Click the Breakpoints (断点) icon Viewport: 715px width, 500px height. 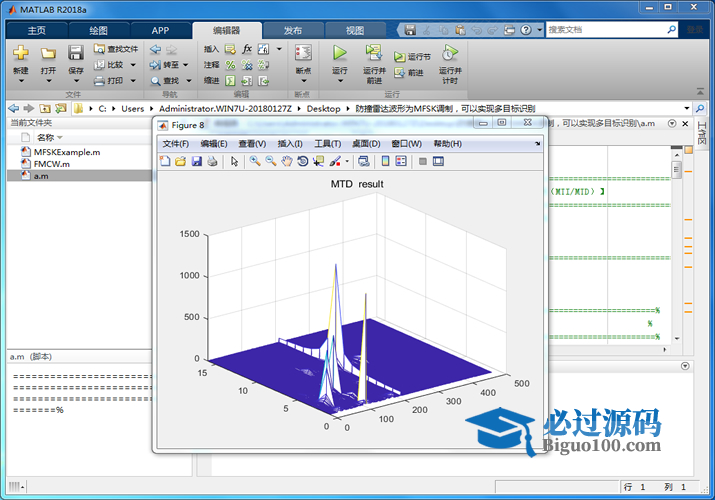click(x=303, y=53)
